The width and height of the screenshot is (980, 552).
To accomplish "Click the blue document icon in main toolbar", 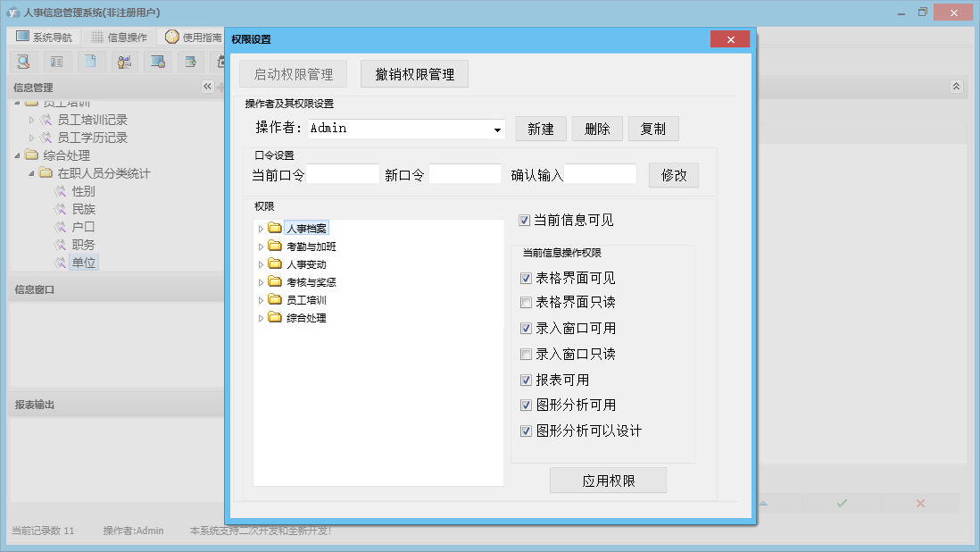I will point(91,62).
